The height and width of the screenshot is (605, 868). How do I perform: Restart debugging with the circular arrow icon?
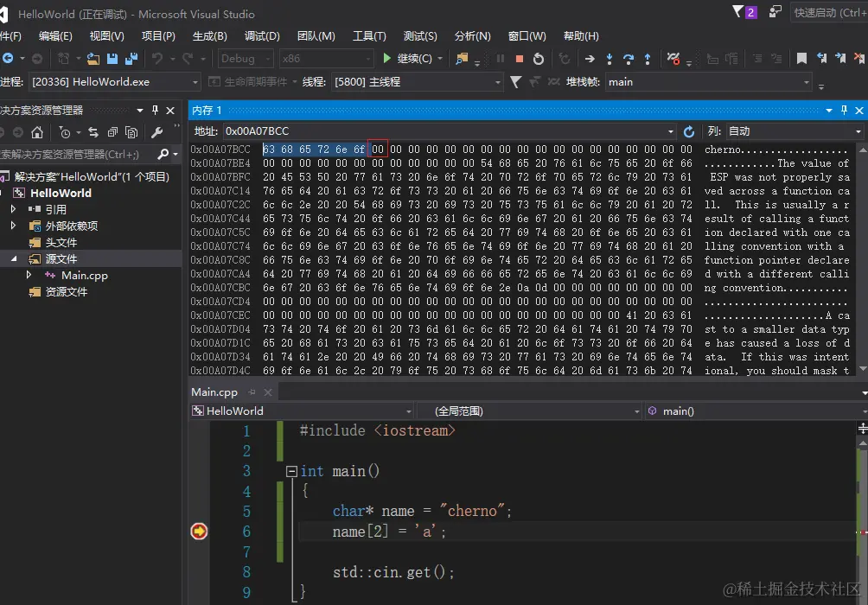tap(539, 59)
